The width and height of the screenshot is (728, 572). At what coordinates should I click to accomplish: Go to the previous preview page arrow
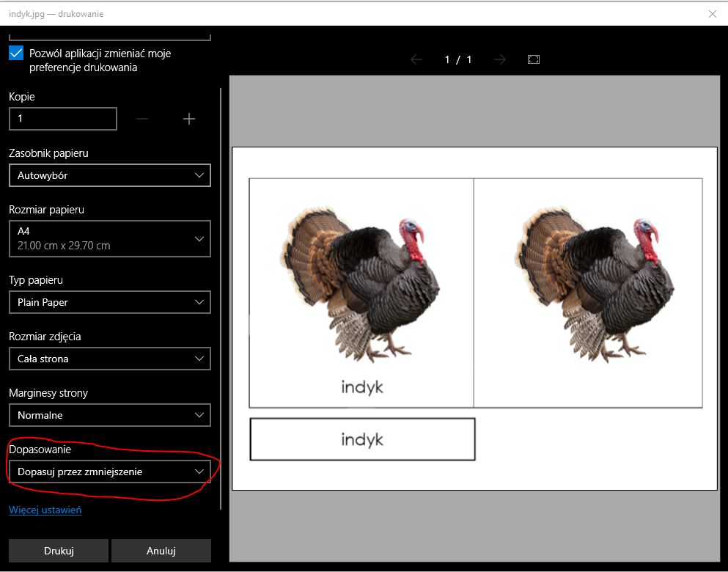coord(416,59)
